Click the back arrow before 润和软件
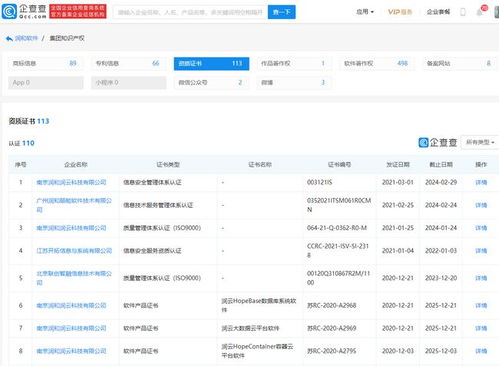499x366 pixels. (9, 39)
